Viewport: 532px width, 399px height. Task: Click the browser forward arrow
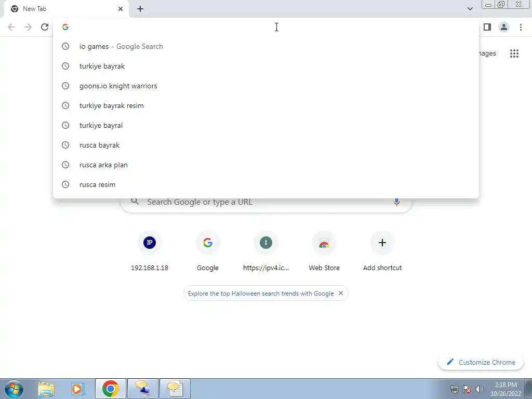28,27
